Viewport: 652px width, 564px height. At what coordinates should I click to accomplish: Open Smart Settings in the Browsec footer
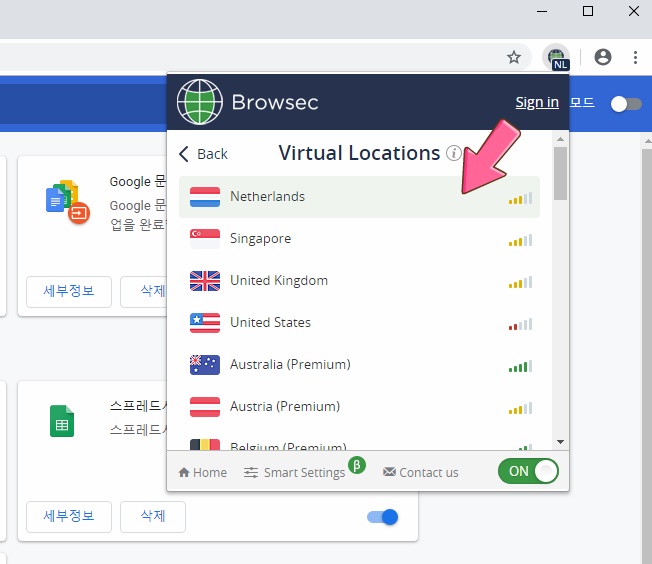tap(294, 472)
